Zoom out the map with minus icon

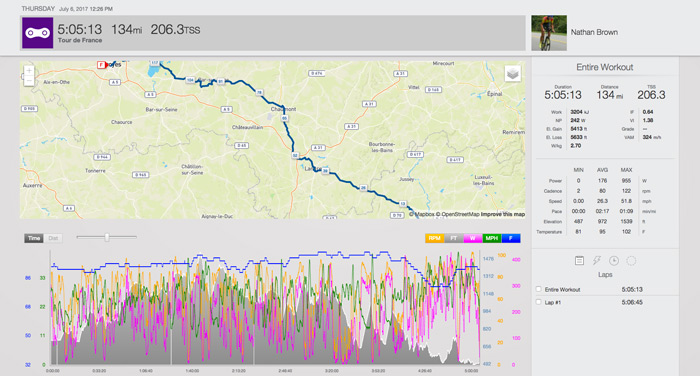tap(29, 81)
